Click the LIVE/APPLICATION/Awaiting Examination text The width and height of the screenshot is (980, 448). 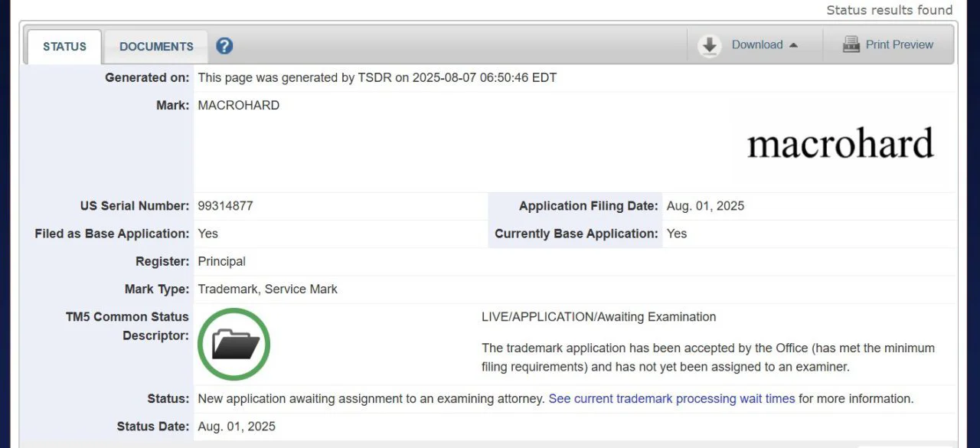598,316
